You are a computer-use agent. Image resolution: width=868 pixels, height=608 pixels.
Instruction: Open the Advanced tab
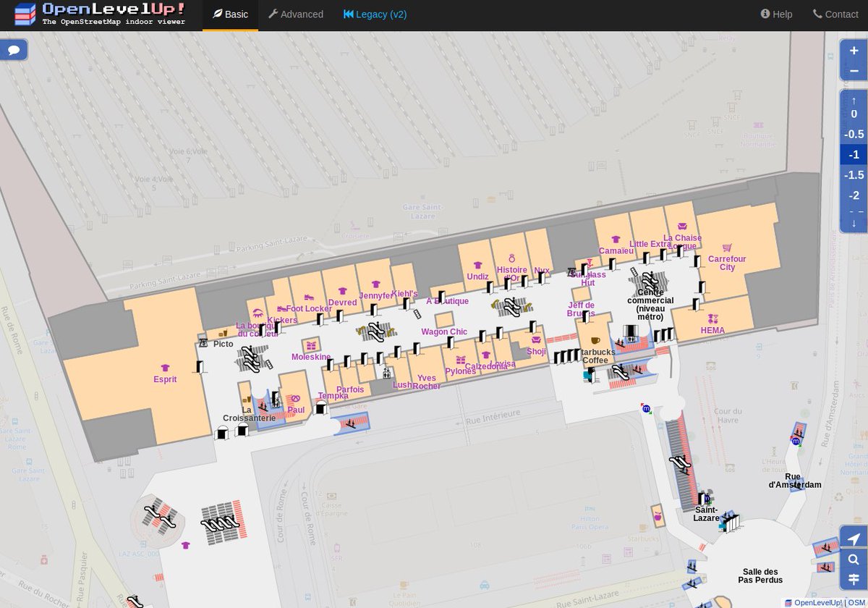click(296, 14)
